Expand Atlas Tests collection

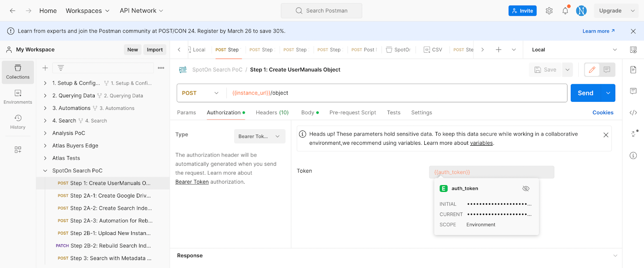click(45, 158)
